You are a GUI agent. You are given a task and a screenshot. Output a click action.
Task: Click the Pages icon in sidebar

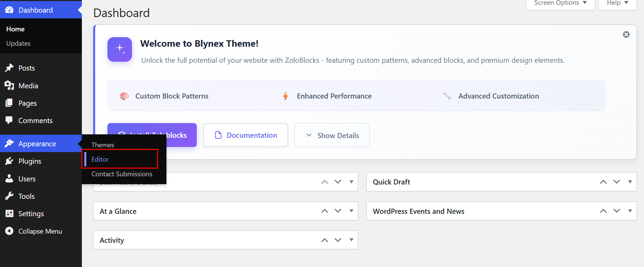tap(9, 103)
